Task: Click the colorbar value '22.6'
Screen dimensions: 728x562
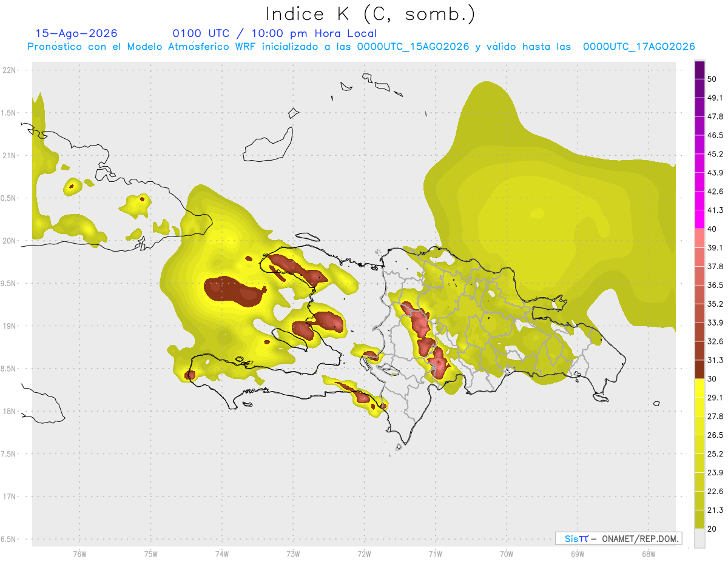Action: coord(715,491)
